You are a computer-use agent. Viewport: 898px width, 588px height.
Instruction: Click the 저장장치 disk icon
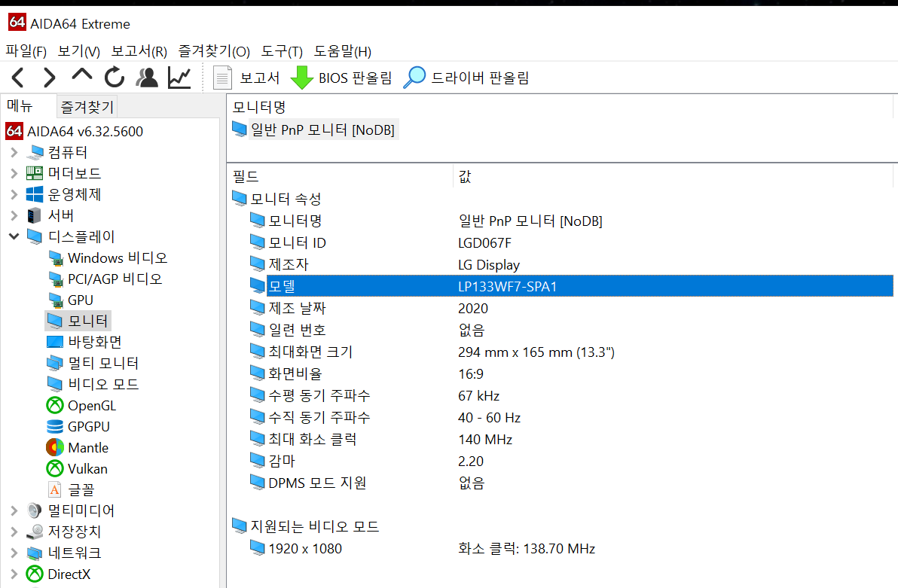coord(35,532)
